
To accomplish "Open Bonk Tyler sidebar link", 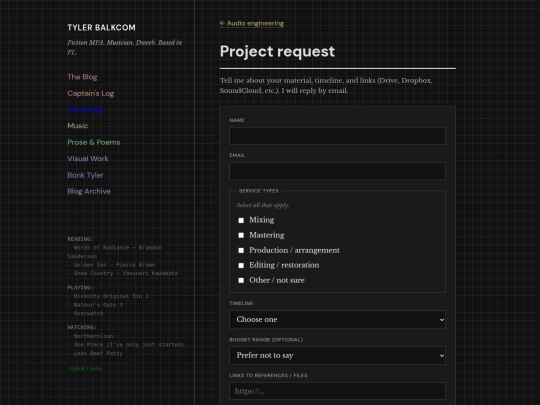I will [x=85, y=175].
